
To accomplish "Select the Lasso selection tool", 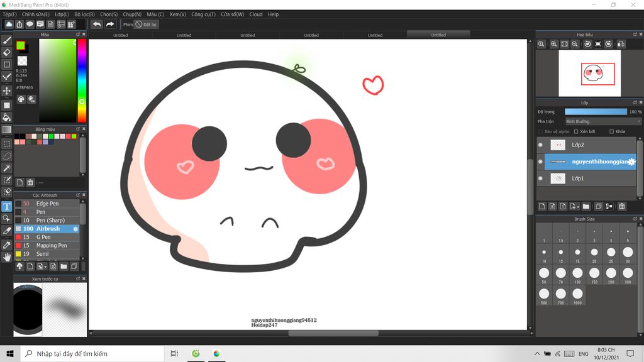I will coord(7,156).
